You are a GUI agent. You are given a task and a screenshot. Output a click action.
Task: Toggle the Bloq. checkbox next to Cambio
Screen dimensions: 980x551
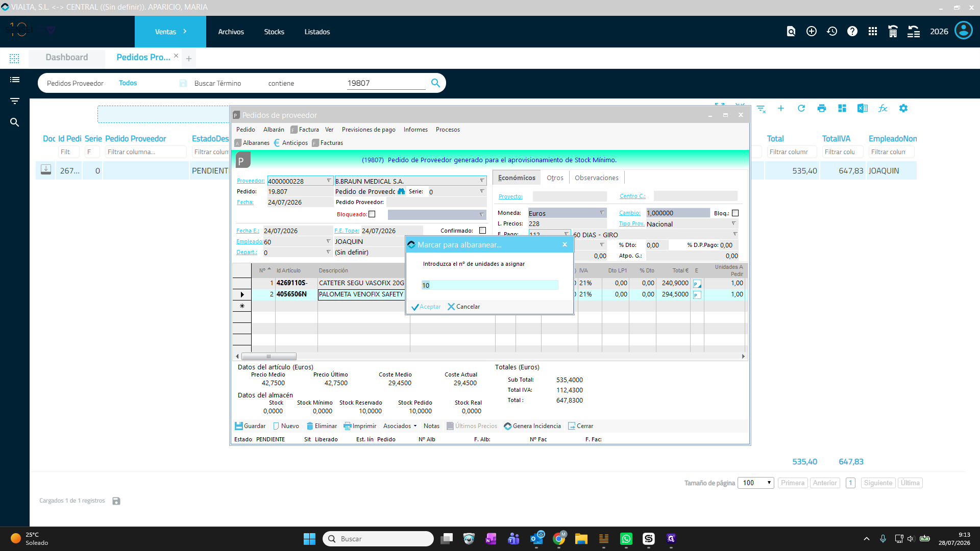tap(735, 213)
